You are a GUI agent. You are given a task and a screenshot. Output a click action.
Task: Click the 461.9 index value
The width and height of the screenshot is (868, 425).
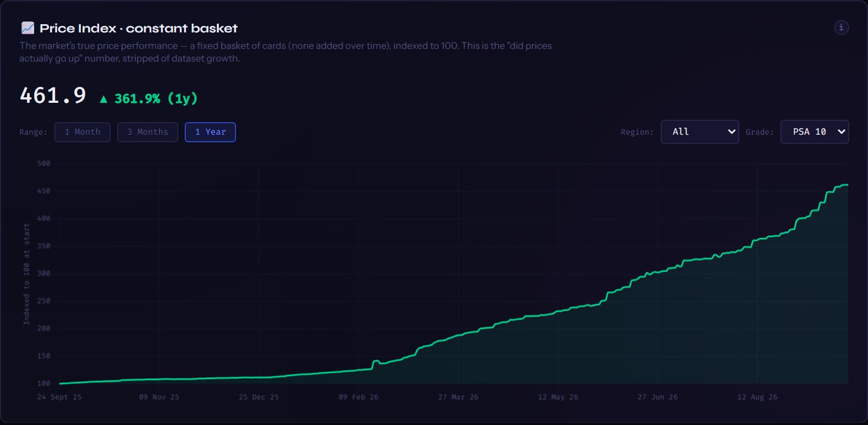(x=53, y=96)
